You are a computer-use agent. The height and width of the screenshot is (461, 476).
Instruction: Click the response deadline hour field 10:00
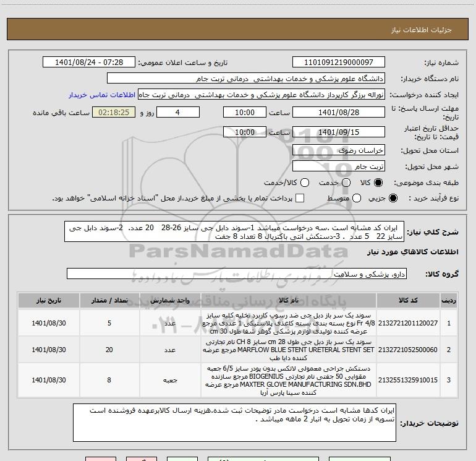pos(245,112)
